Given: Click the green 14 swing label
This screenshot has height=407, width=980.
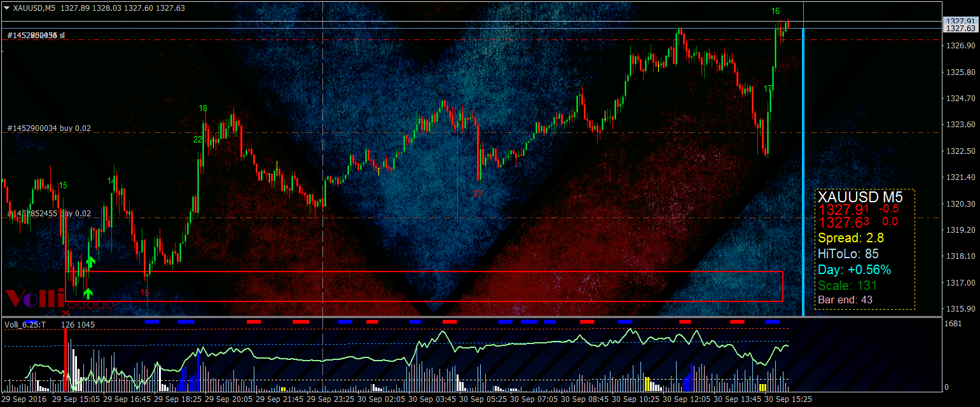Looking at the screenshot, I should point(112,181).
